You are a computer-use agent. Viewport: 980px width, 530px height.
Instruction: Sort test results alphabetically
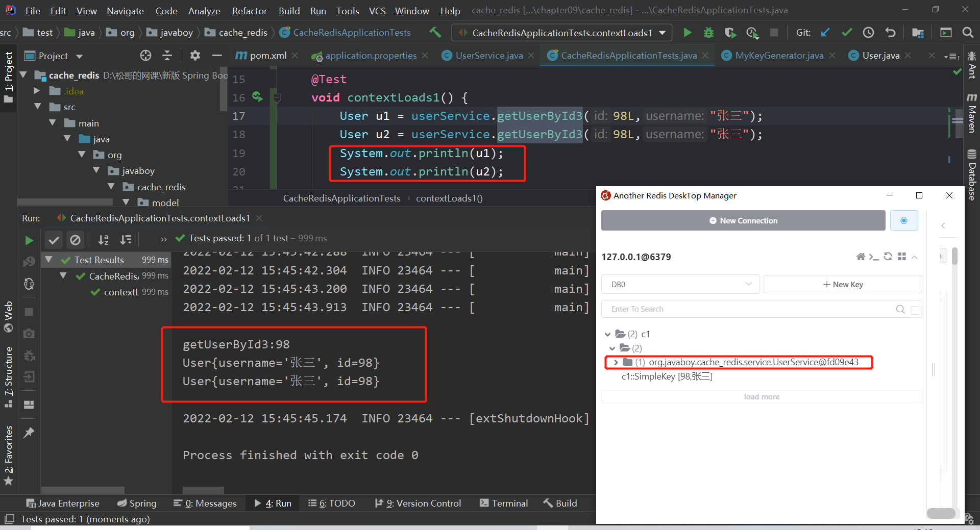pyautogui.click(x=104, y=240)
